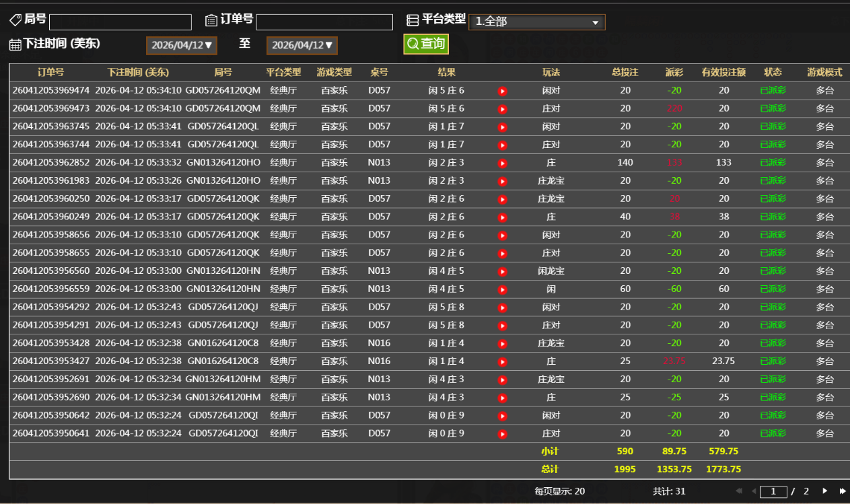Click the page number input box
Viewport: 850px width, 504px height.
pos(773,492)
